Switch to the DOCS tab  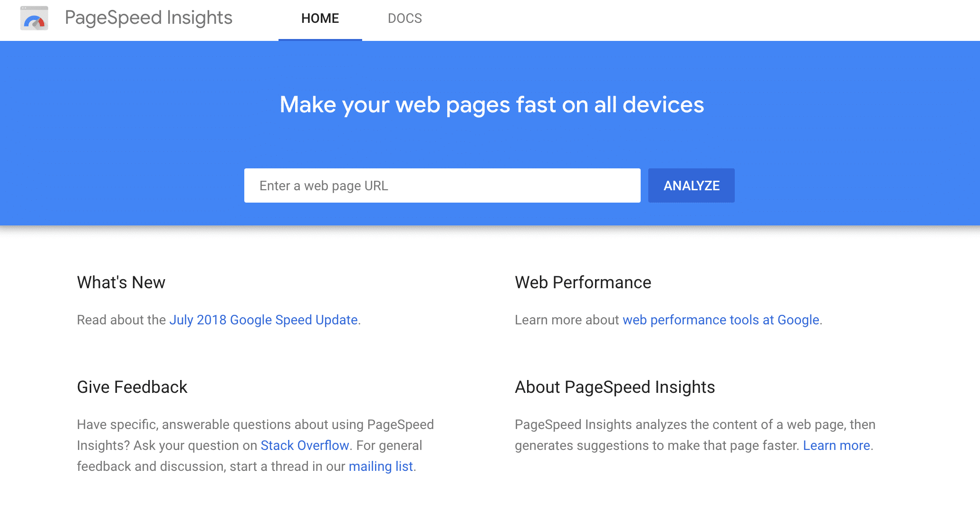[404, 19]
